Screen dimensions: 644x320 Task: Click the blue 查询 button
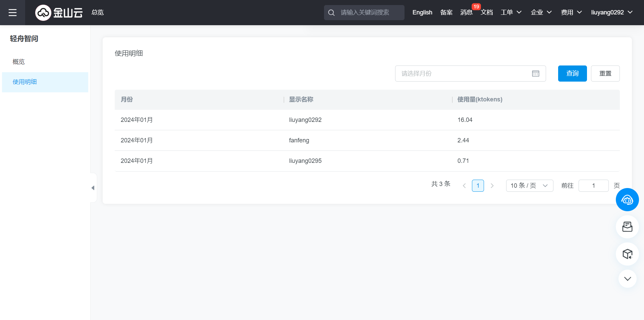click(572, 74)
